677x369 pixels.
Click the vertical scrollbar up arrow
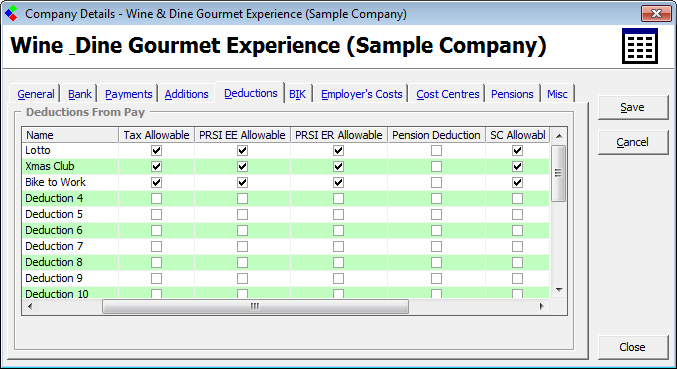[559, 136]
